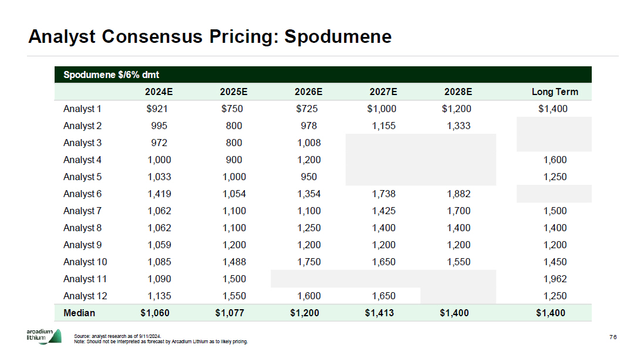The height and width of the screenshot is (362, 644).
Task: Select the 2026E column header
Action: coord(308,92)
